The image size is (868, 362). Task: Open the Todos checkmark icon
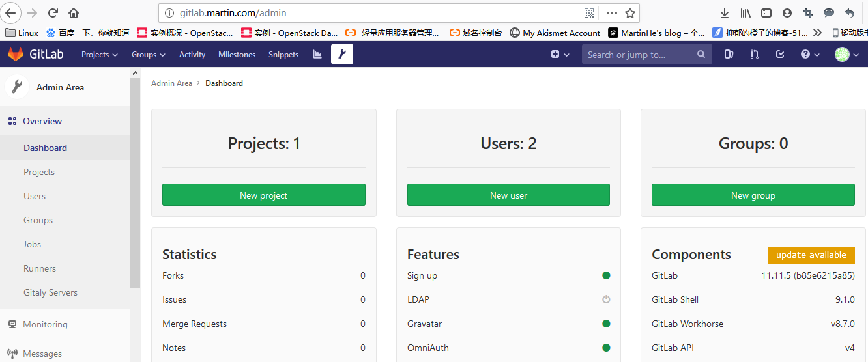coord(780,55)
